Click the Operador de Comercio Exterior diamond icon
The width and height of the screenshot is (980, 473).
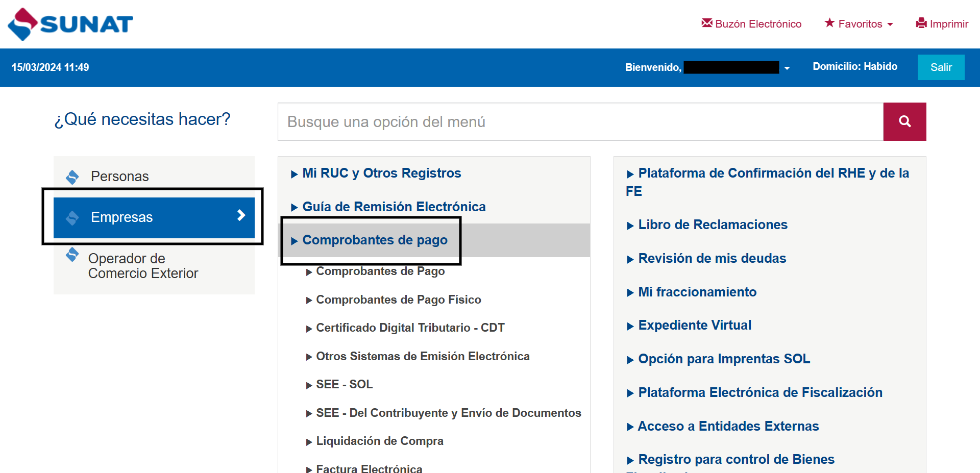pos(72,254)
